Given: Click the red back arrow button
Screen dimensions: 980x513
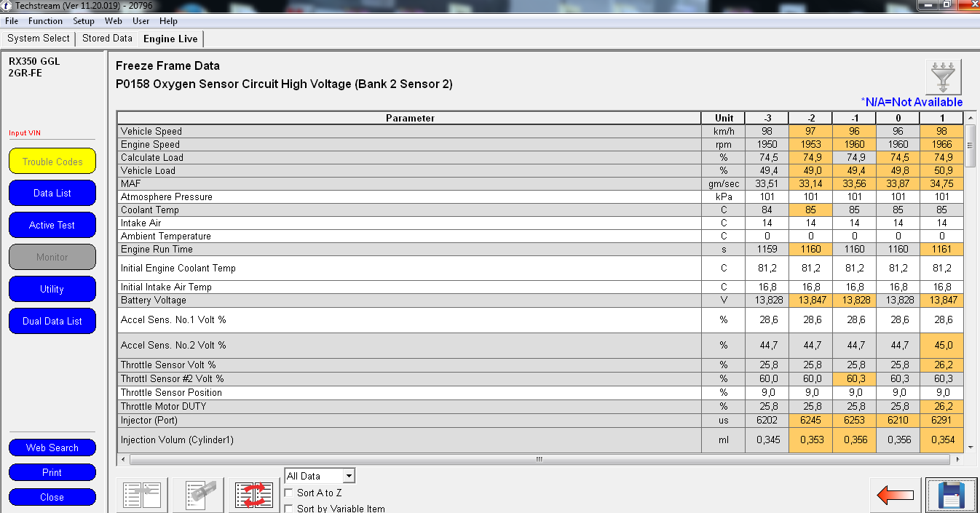Looking at the screenshot, I should tap(895, 496).
